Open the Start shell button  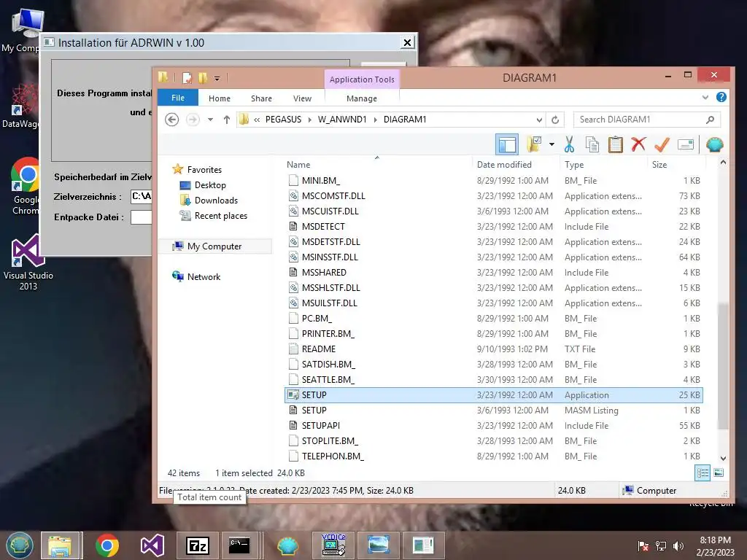pos(19,545)
